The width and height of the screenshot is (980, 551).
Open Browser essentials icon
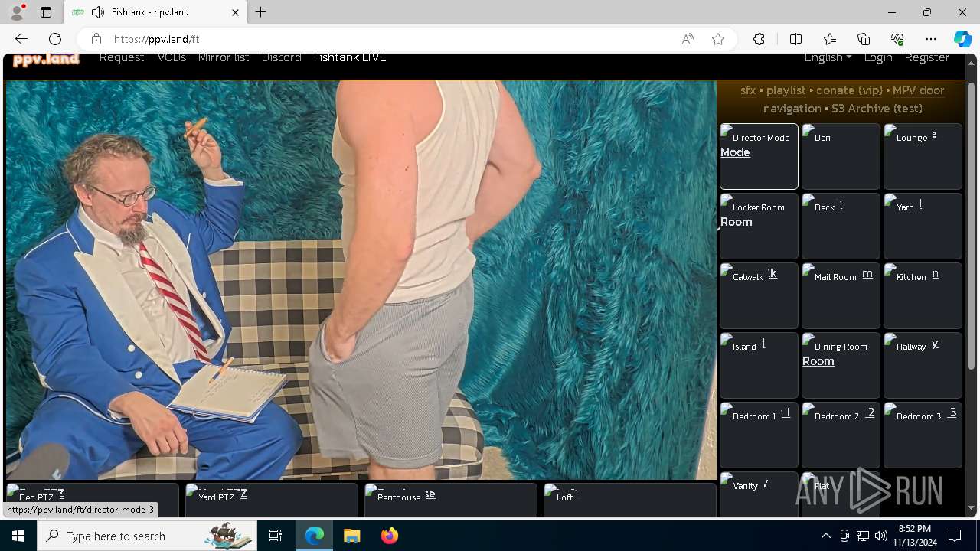[x=897, y=39]
